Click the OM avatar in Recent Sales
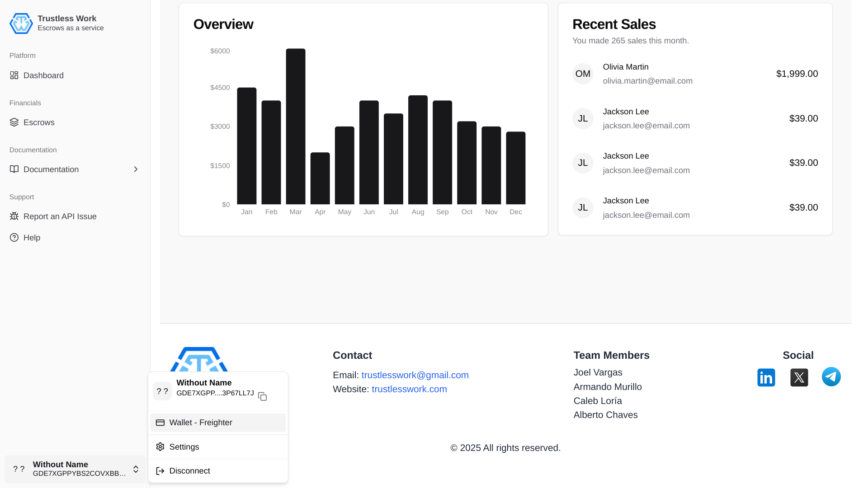Viewport: 868px width, 488px height. [583, 74]
